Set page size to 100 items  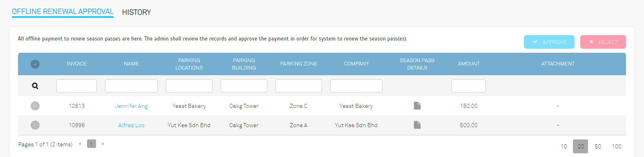pyautogui.click(x=617, y=146)
